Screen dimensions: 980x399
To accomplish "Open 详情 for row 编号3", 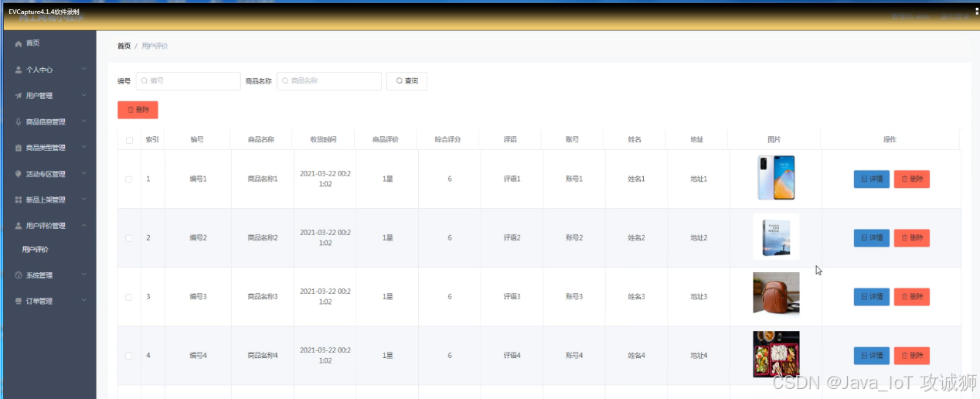I will 871,297.
